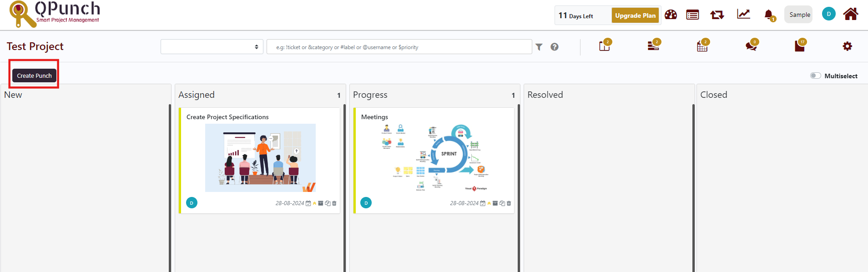
Task: Archive the Create Project Specifications card
Action: (x=320, y=203)
